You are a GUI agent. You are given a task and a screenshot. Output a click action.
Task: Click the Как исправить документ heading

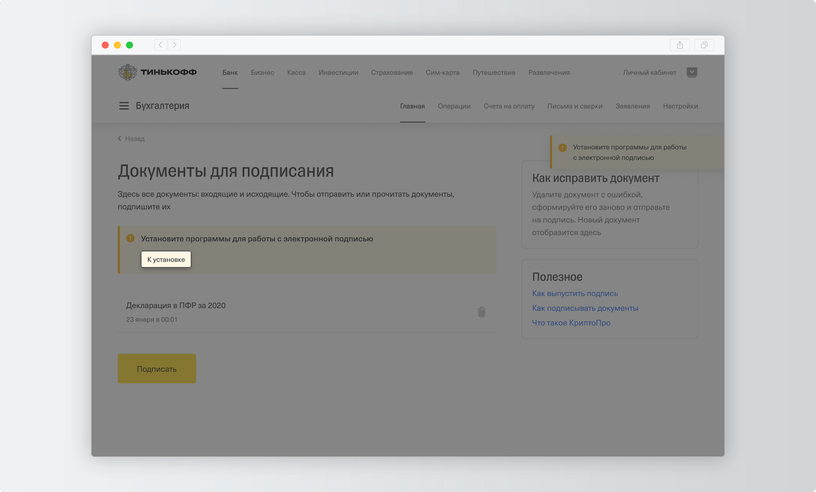(595, 178)
